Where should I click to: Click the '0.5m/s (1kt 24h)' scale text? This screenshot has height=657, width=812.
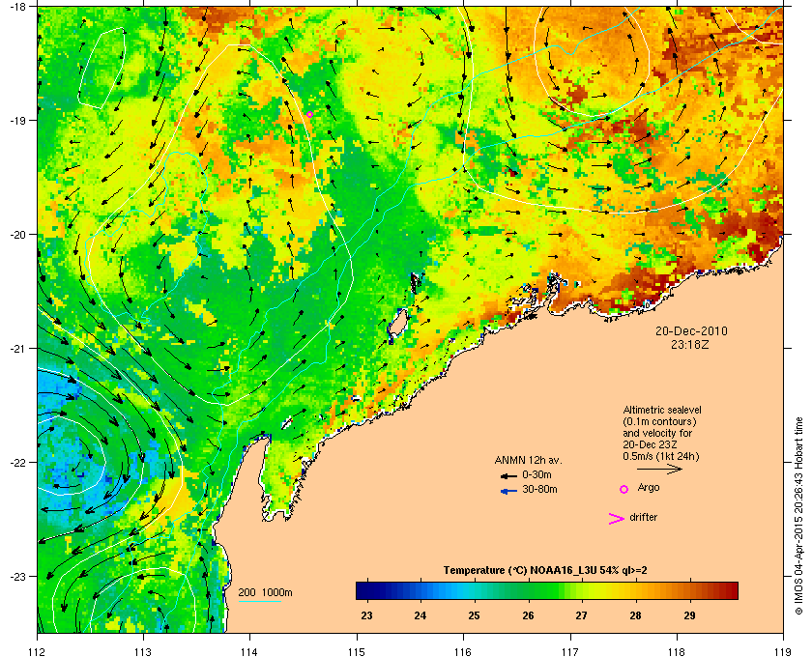(x=661, y=457)
